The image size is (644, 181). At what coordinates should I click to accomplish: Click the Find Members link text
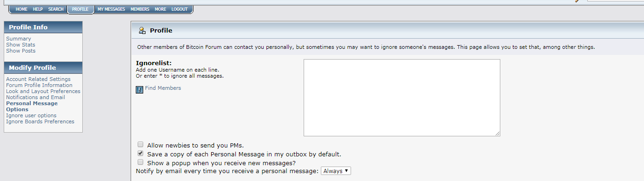click(163, 88)
